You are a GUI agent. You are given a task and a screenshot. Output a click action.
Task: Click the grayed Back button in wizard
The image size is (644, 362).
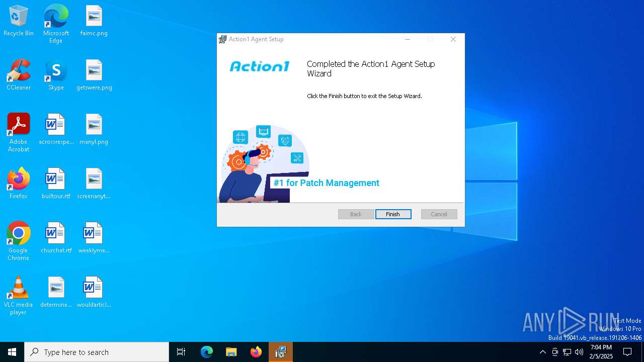356,214
